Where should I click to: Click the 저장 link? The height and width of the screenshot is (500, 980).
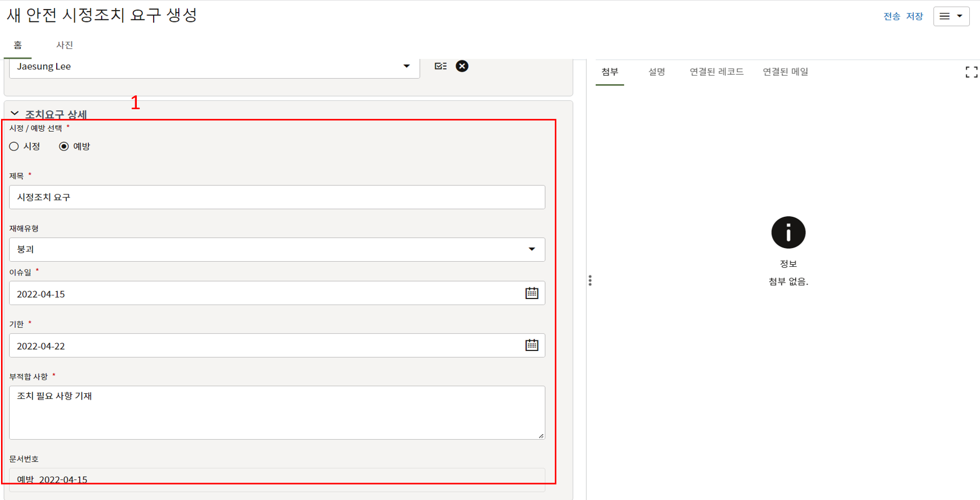[914, 16]
